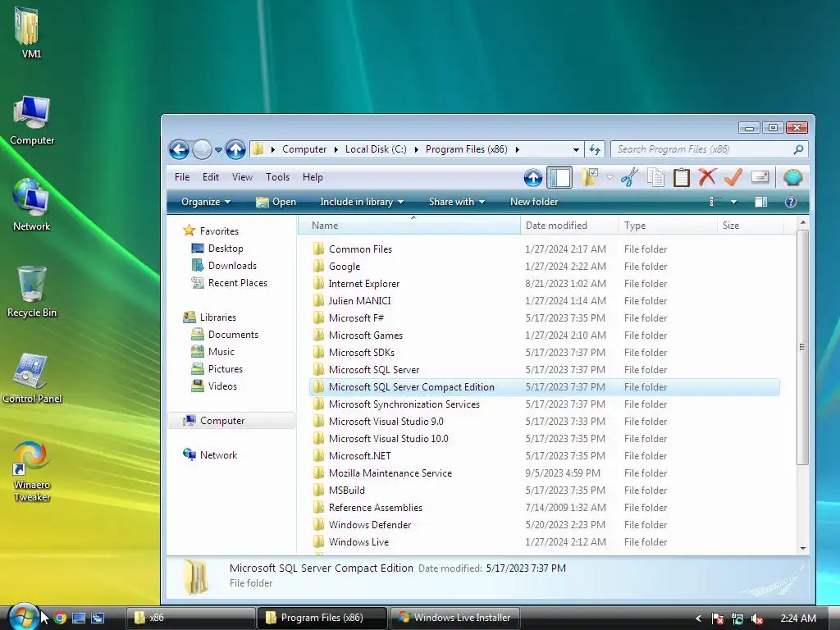Expand the Include in library menu
This screenshot has height=630, width=840.
pos(362,202)
